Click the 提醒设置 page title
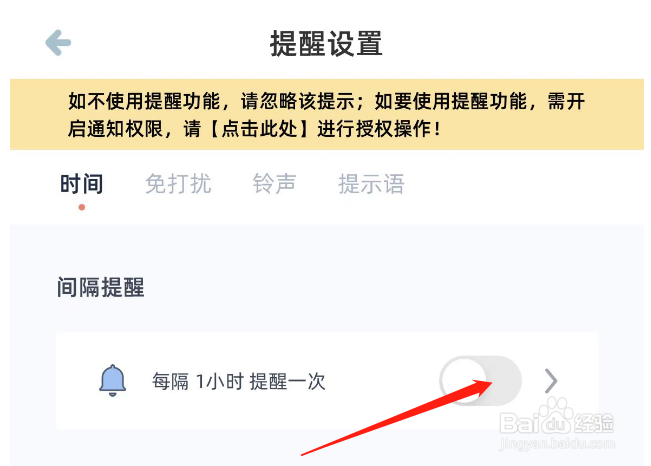Image resolution: width=651 pixels, height=466 pixels. (326, 43)
